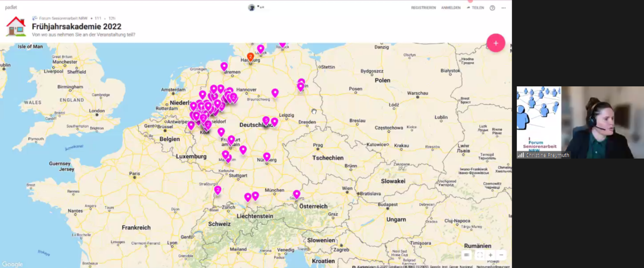
Task: Click the pin near Braunschweig
Action: [x=275, y=93]
